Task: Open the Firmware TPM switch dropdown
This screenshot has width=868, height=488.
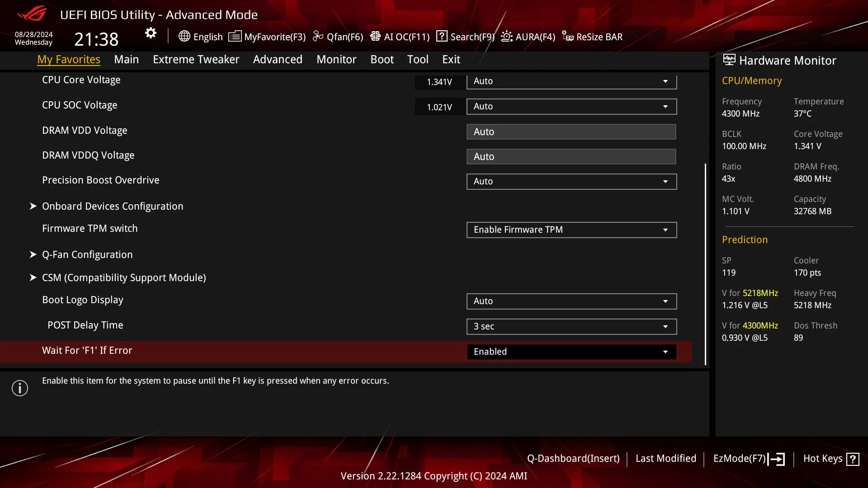Action: coord(571,230)
